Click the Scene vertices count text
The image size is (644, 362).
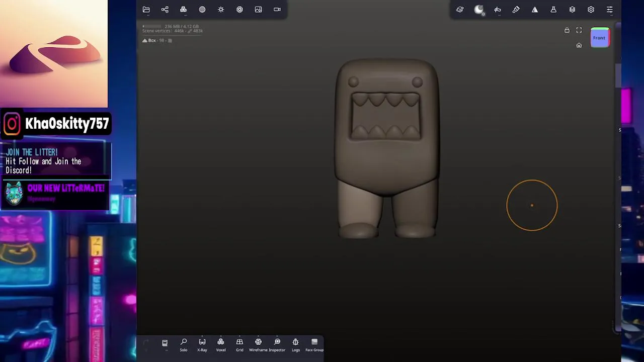[x=173, y=31]
